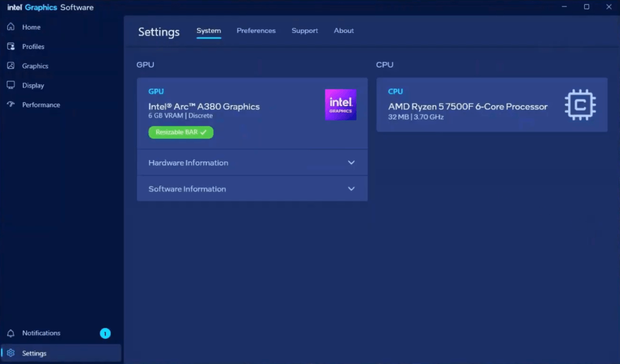This screenshot has width=620, height=364.
Task: Click the Performance gauge icon in sidebar
Action: (11, 104)
